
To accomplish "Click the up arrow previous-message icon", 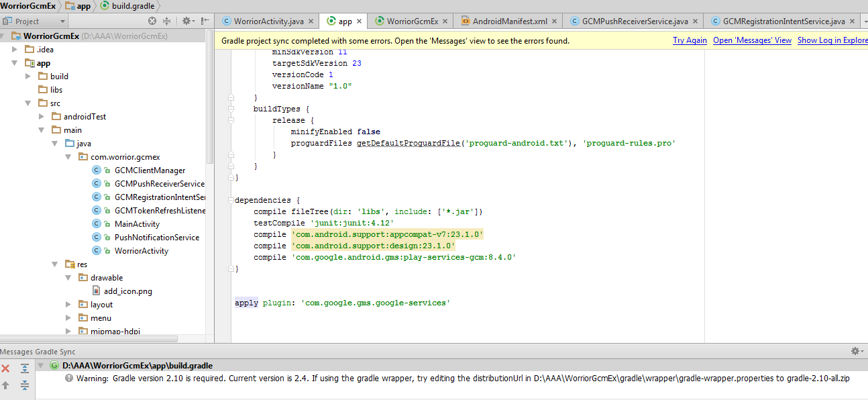I will 5,385.
